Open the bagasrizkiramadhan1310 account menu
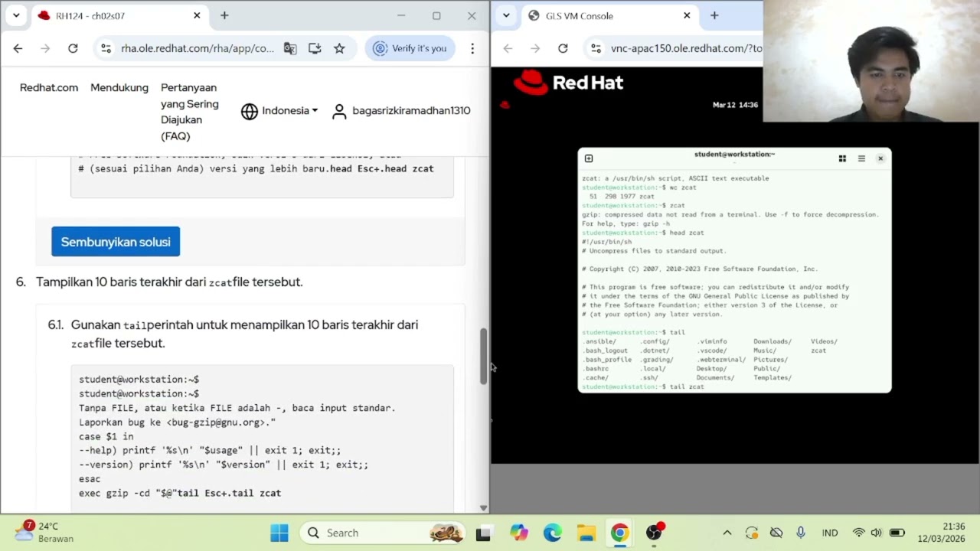The height and width of the screenshot is (551, 980). (x=401, y=111)
